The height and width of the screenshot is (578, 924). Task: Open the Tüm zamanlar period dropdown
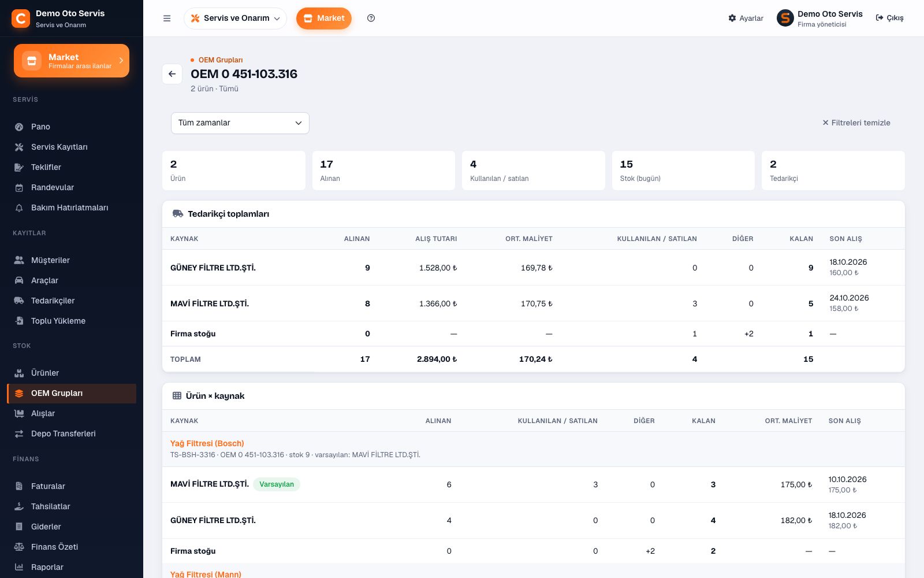tap(240, 123)
